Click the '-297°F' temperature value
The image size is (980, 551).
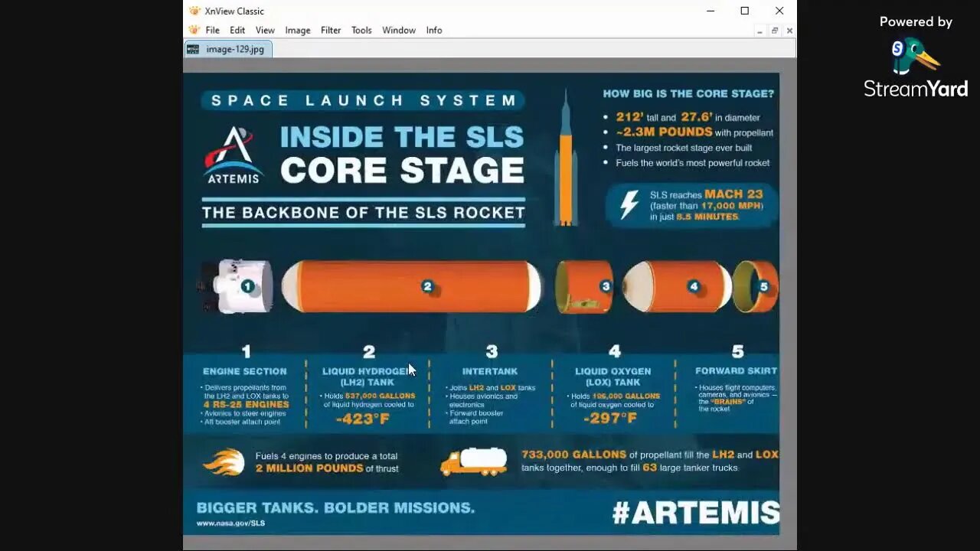[x=610, y=419]
